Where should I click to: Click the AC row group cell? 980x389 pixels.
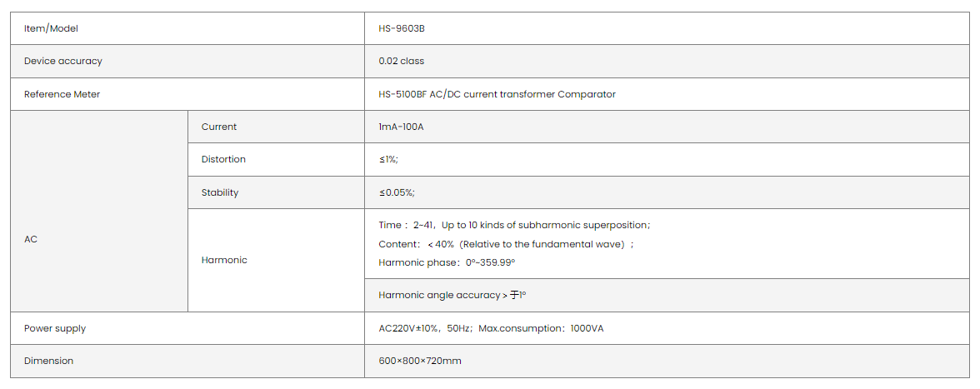pyautogui.click(x=31, y=239)
